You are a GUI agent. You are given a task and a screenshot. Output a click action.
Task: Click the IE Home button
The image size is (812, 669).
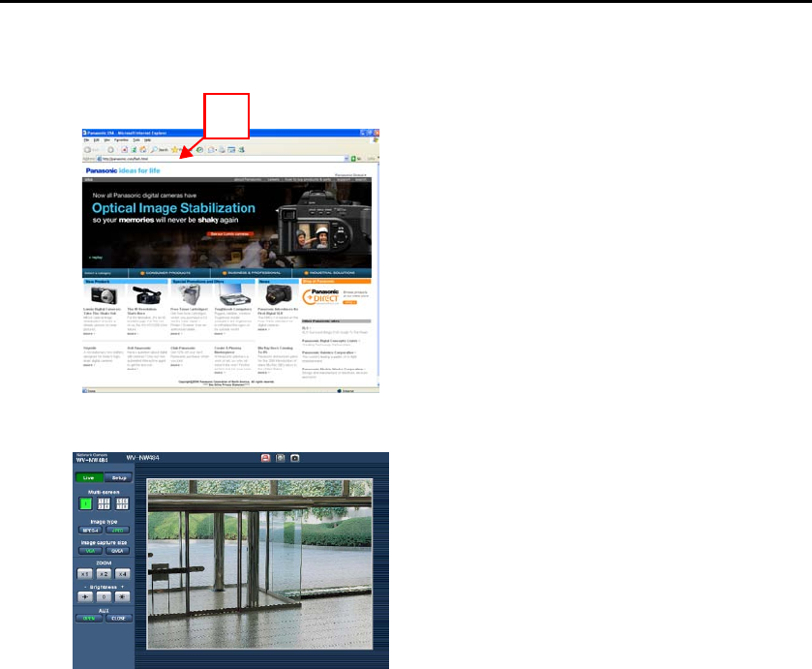143,150
